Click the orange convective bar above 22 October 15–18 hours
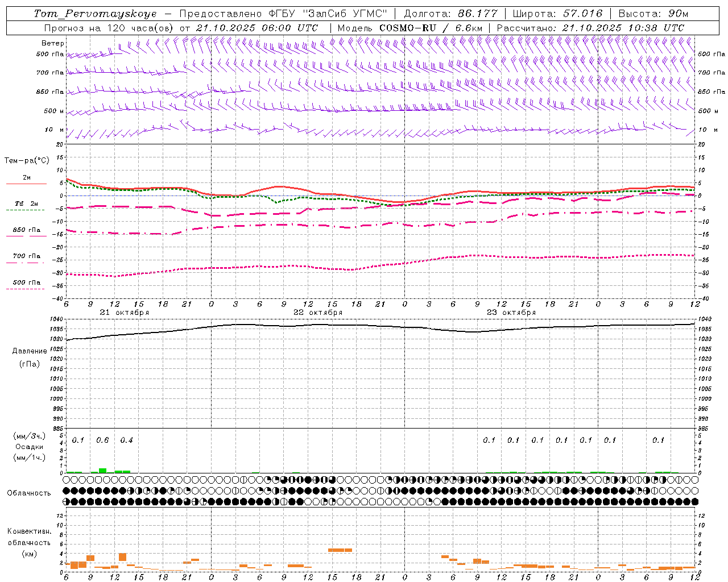 point(340,550)
